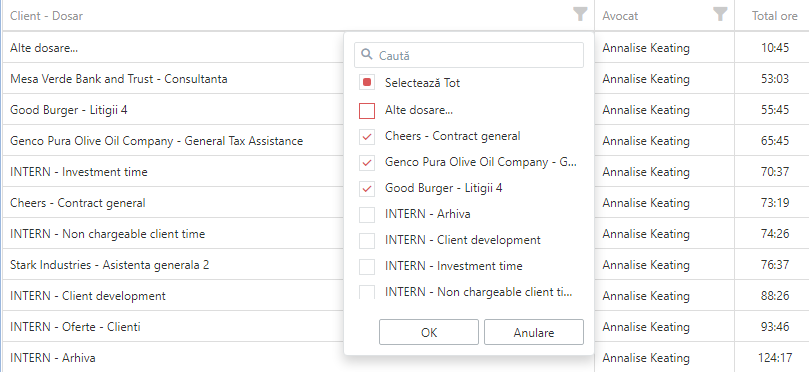The image size is (809, 372).
Task: Toggle the Selectează Tot checkbox
Action: 367,83
